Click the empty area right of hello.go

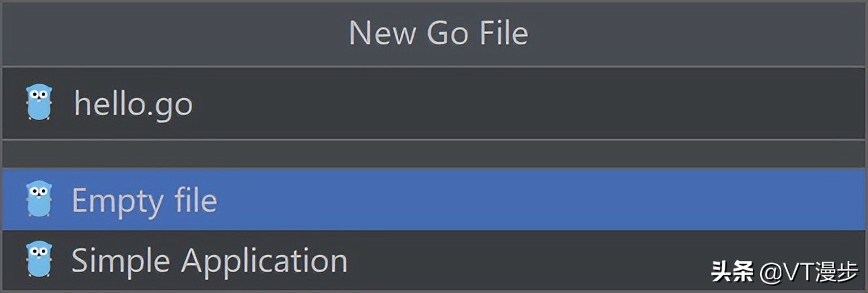tap(523, 103)
